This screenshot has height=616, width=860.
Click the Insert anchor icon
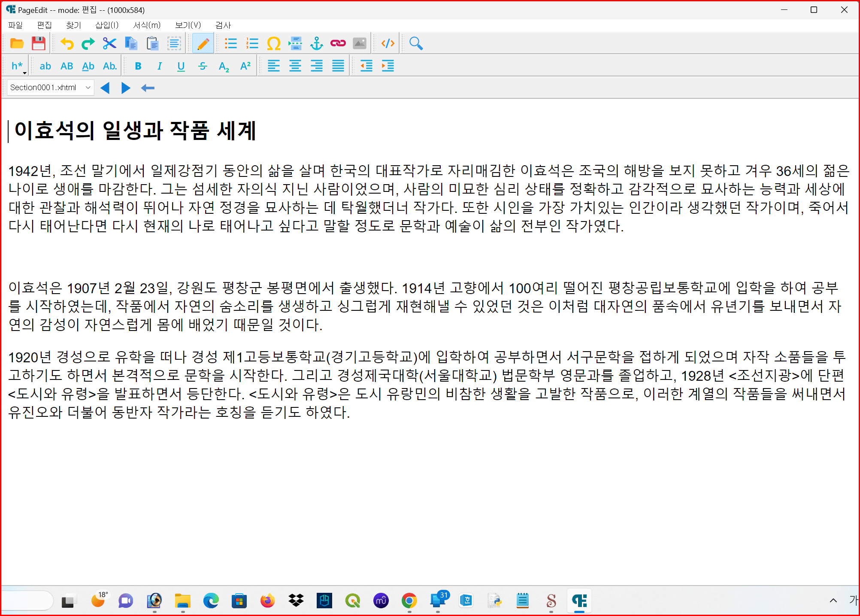(316, 43)
